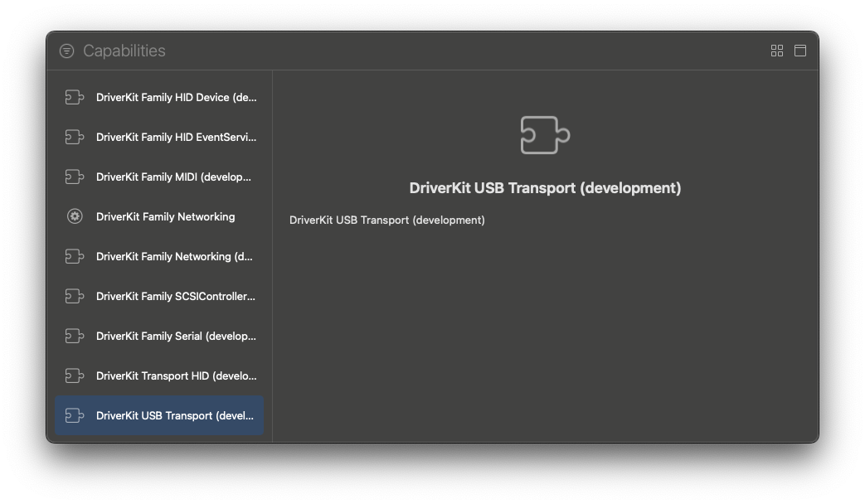Click the large puzzle piece icon in detail pane
865x504 pixels.
click(x=545, y=135)
